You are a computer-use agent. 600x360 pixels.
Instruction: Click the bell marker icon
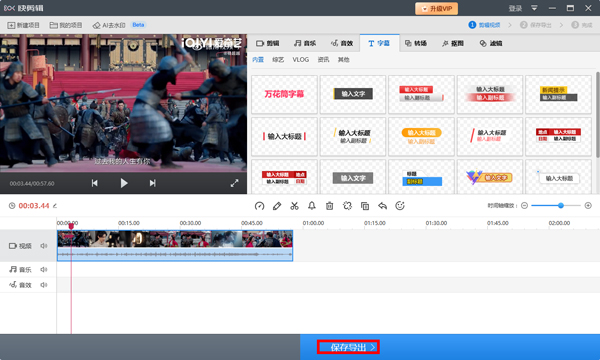(x=312, y=206)
